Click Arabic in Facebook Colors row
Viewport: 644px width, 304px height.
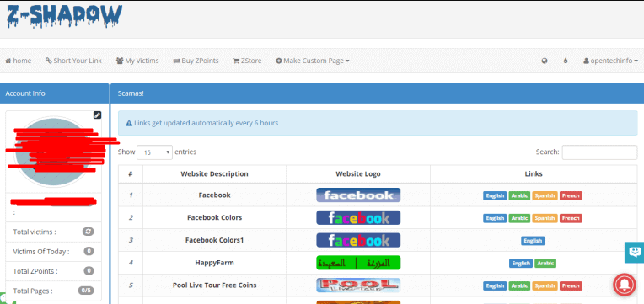[519, 218]
